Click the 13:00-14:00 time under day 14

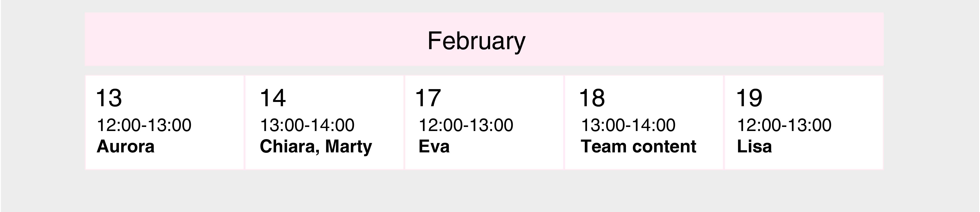pos(307,125)
